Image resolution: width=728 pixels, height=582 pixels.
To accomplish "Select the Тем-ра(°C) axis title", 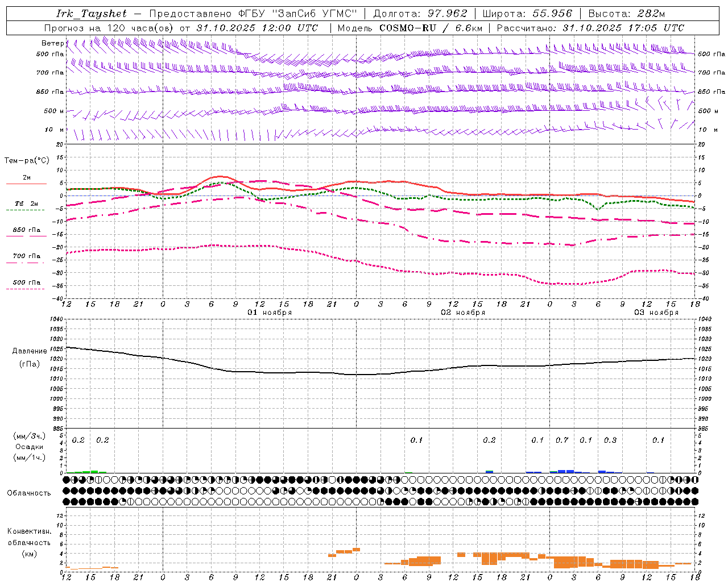I will [27, 161].
